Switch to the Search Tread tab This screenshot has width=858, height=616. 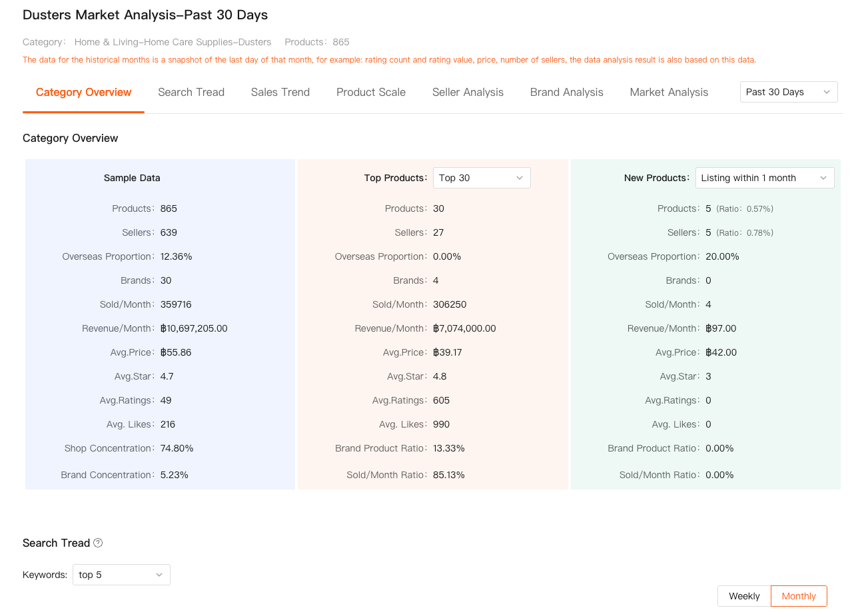click(x=191, y=92)
